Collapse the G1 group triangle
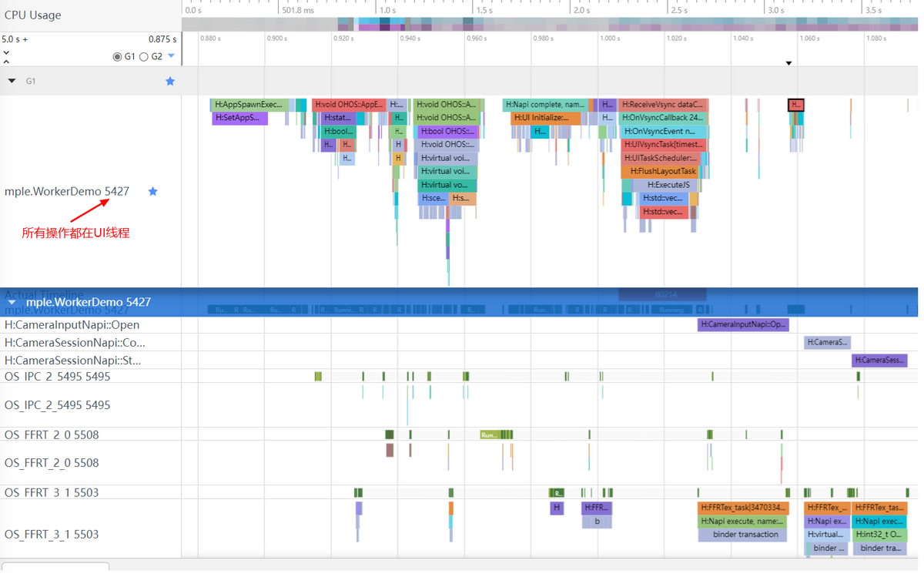 [12, 81]
